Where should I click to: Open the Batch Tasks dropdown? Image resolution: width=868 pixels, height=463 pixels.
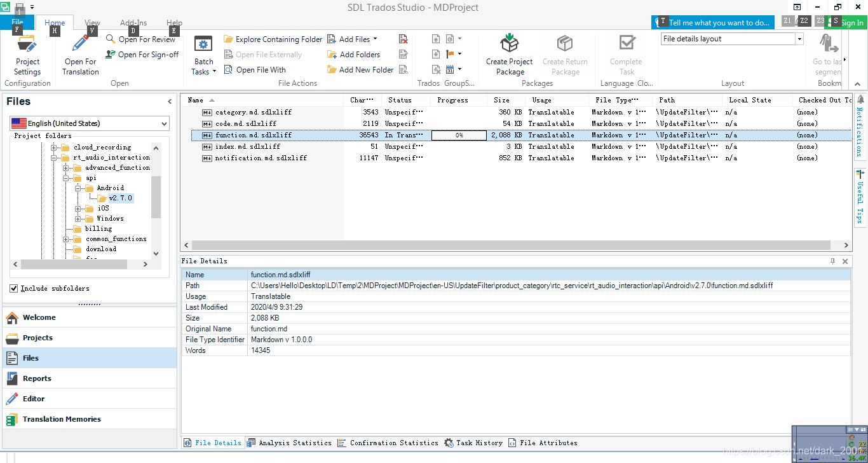[x=204, y=56]
